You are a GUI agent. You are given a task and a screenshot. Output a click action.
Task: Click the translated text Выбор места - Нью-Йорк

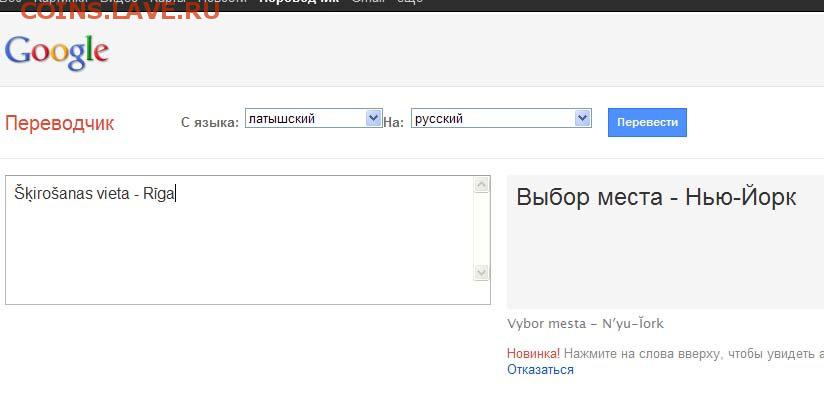(656, 198)
